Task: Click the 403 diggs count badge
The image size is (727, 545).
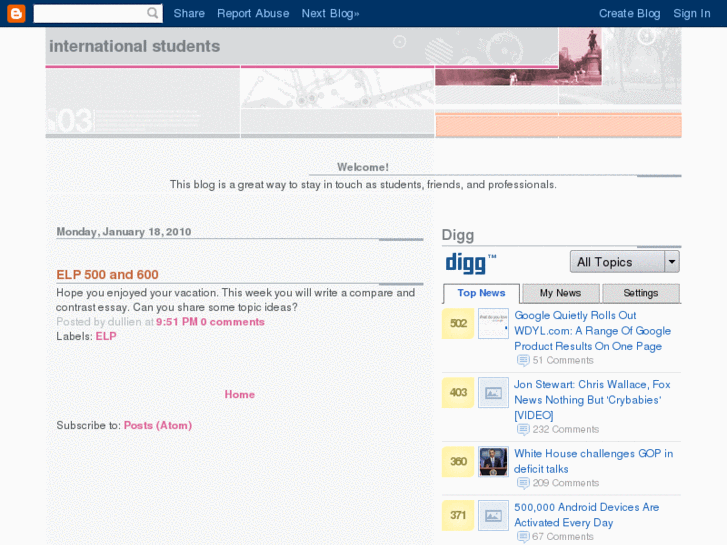Action: coord(458,393)
